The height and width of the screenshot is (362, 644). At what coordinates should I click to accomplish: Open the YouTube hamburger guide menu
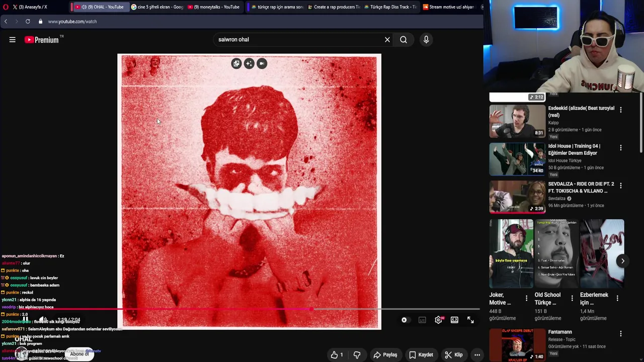click(13, 40)
